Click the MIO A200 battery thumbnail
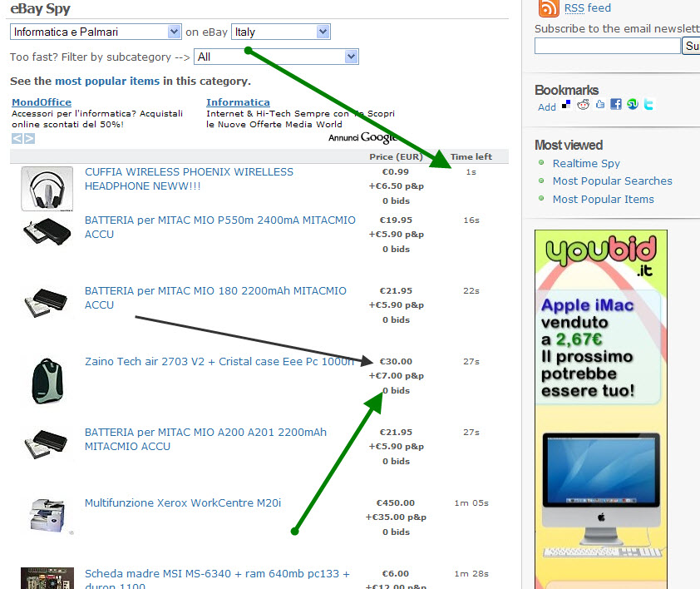Screen dimensions: 700x589 [47, 444]
